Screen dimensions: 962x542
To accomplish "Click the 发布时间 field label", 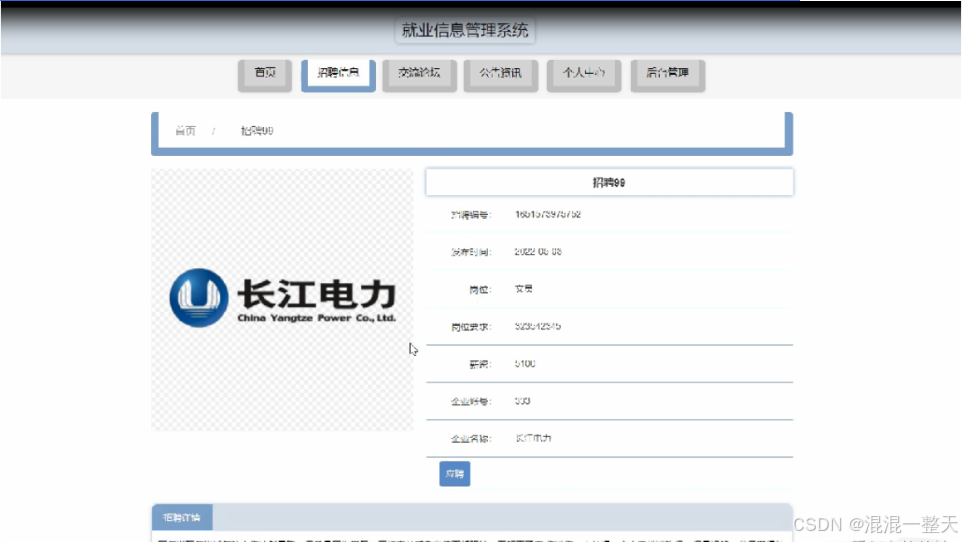I will (471, 252).
